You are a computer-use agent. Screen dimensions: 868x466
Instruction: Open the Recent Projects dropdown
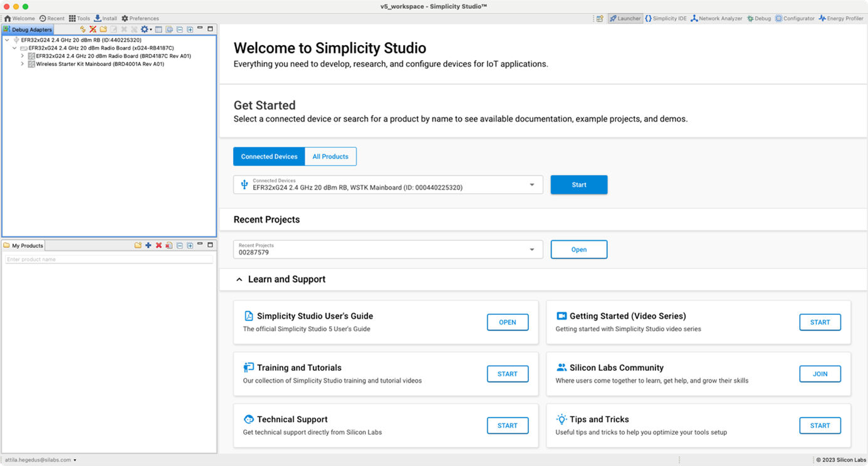tap(532, 249)
